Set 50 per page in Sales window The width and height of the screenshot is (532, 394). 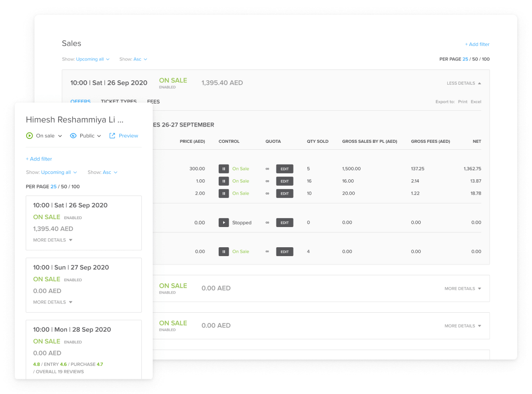click(475, 59)
